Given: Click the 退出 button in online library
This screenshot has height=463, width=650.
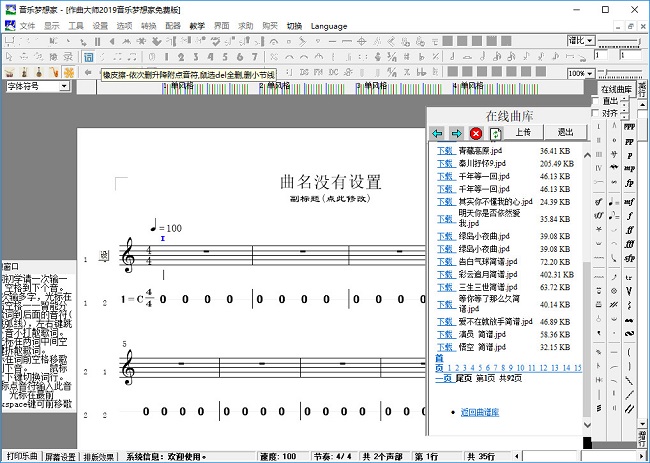Looking at the screenshot, I should pyautogui.click(x=565, y=133).
